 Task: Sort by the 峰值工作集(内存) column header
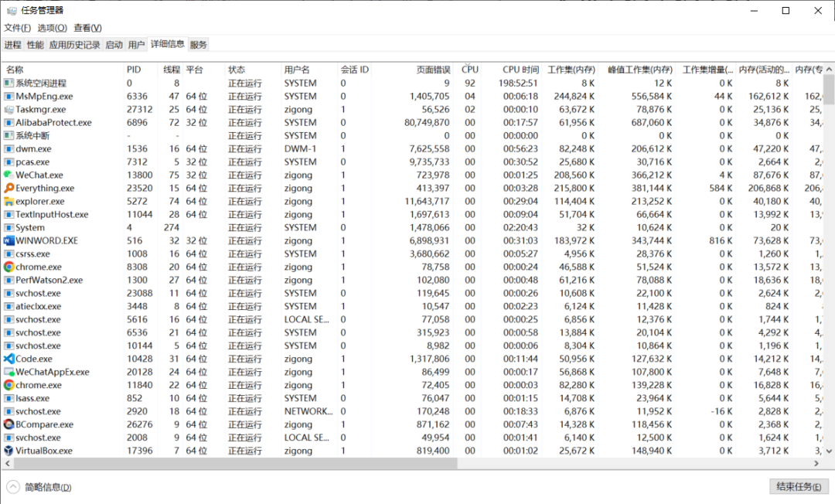(639, 70)
